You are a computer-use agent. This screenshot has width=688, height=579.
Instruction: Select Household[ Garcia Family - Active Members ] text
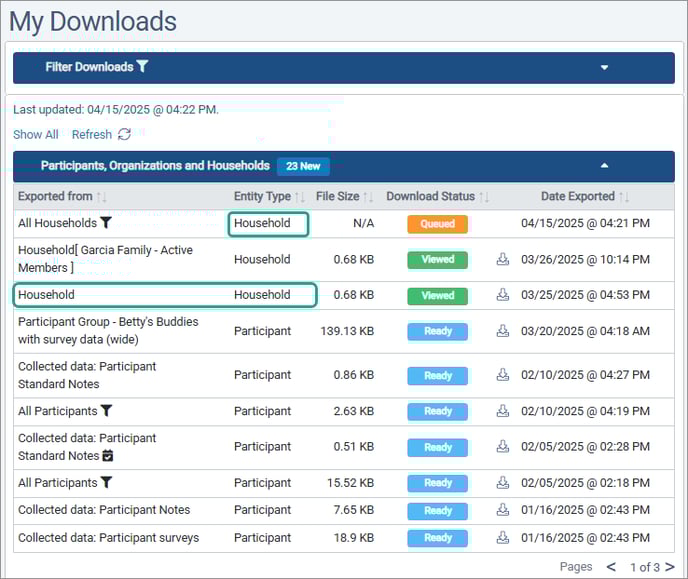(x=105, y=259)
